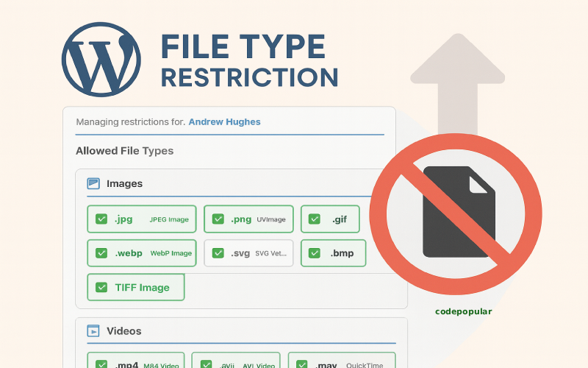Toggle the TIFF Image checkbox
Viewport: 588px width, 368px height.
tap(101, 287)
